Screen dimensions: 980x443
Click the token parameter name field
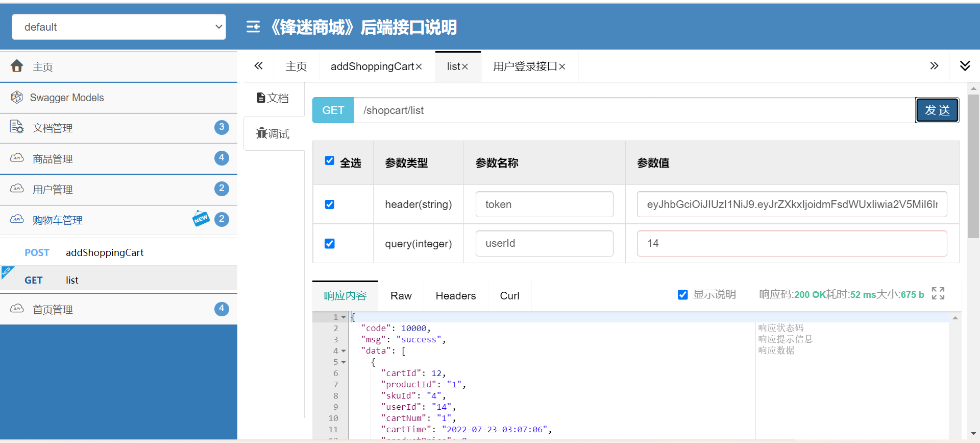[545, 204]
